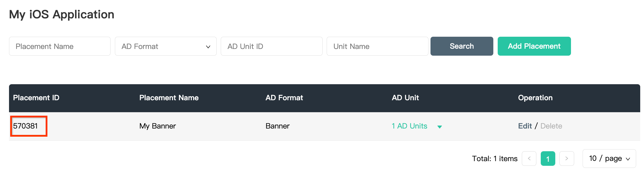Click the Operation column header
The width and height of the screenshot is (644, 176).
pyautogui.click(x=535, y=98)
